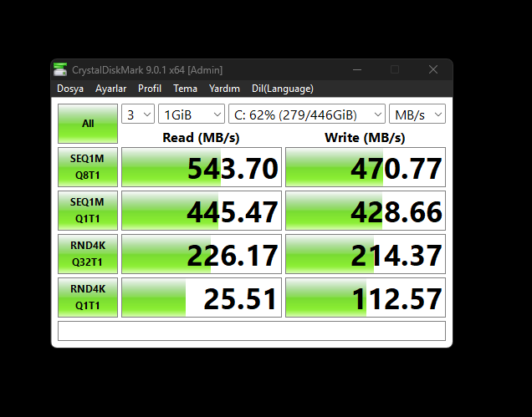
Task: Select the 214.37 write result
Action: (366, 253)
